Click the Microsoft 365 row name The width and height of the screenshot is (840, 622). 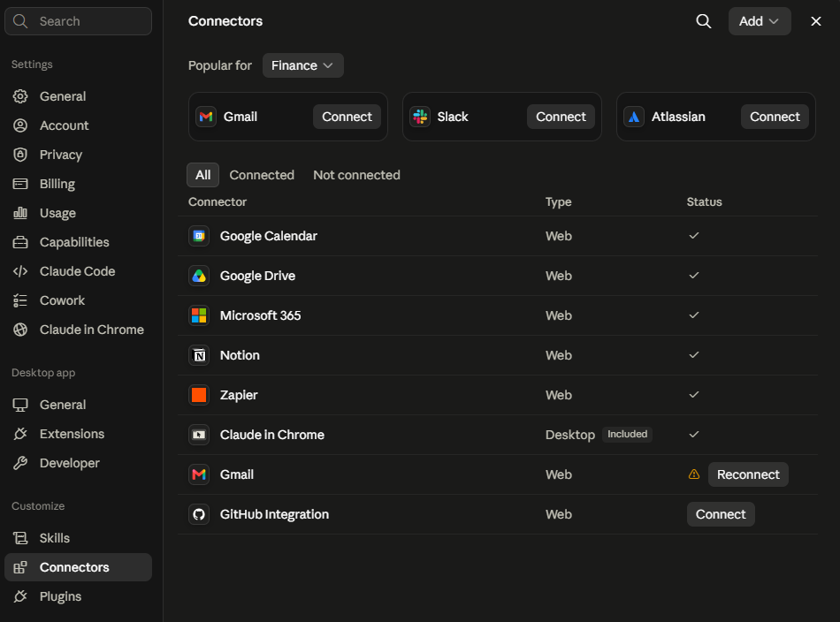[260, 315]
